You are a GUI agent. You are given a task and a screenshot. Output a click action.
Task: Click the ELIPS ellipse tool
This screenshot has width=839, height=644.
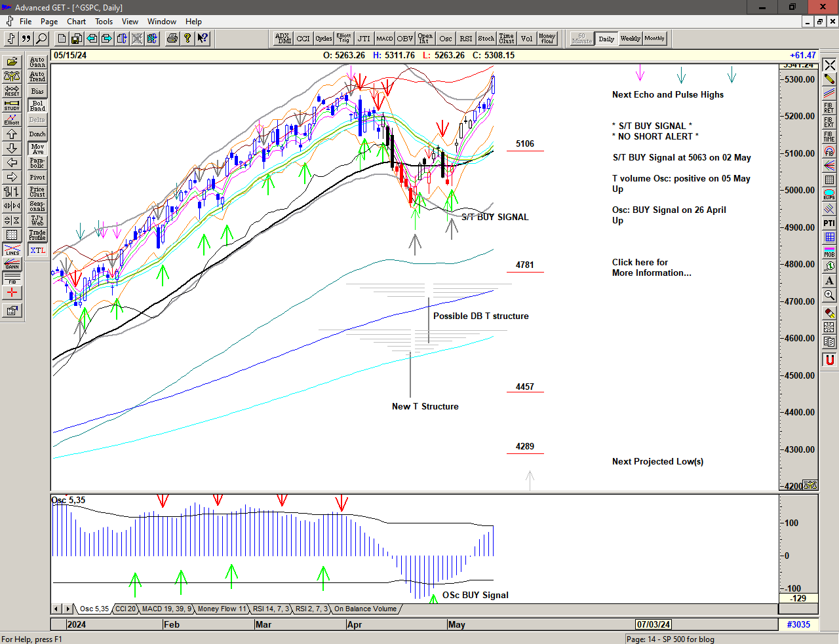pyautogui.click(x=829, y=195)
